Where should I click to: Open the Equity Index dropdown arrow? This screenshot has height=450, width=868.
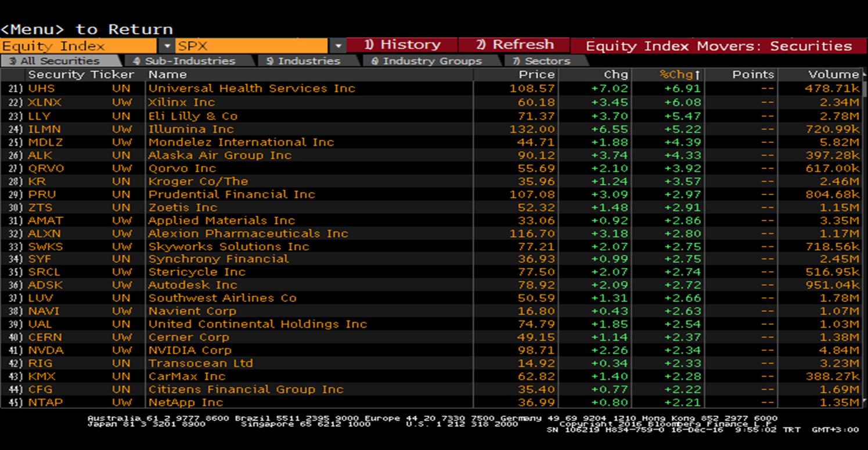[x=167, y=46]
